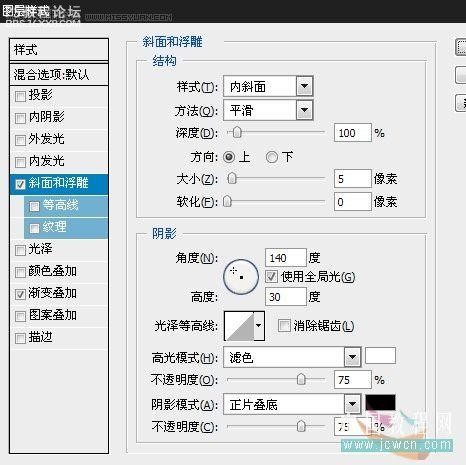Open Blending Options default (混合选项:默认)

(x=59, y=74)
